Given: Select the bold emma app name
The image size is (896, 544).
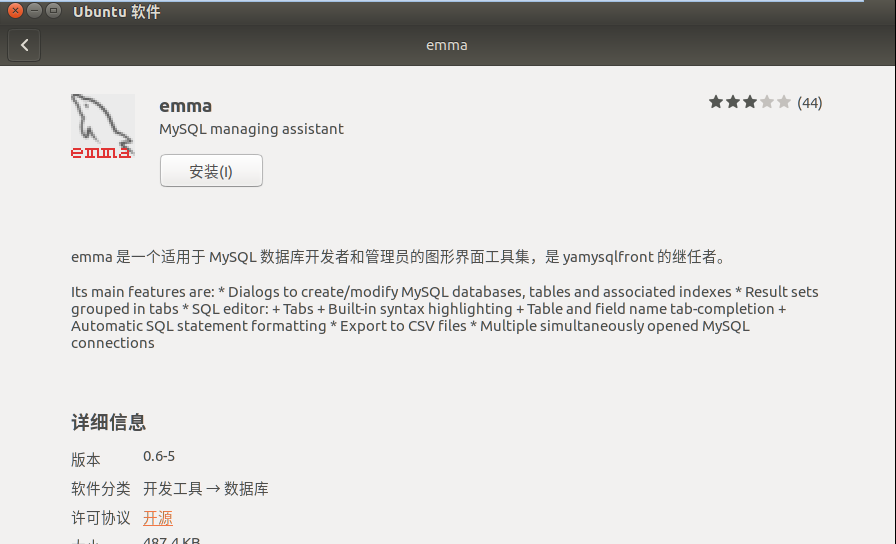Looking at the screenshot, I should pos(186,106).
